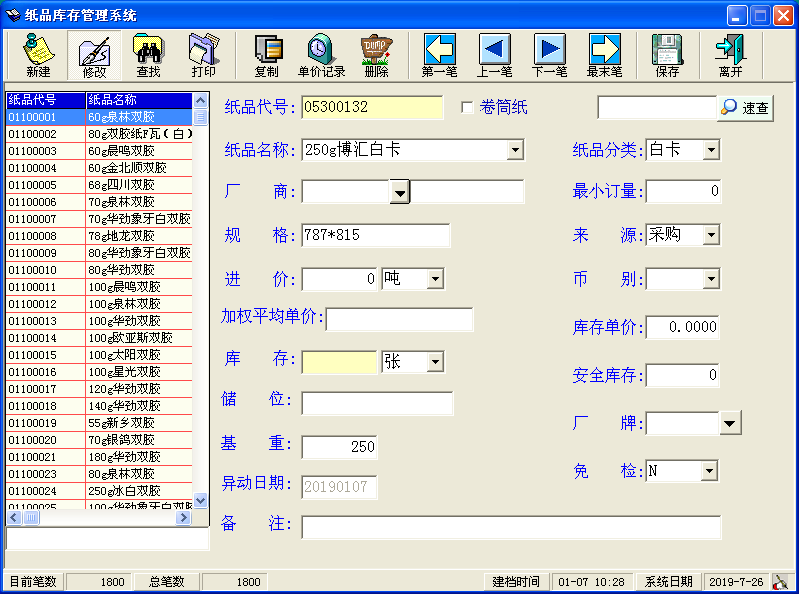Image resolution: width=799 pixels, height=594 pixels.
Task: Select row 01100024 250g冰白双胶
Action: [x=99, y=491]
